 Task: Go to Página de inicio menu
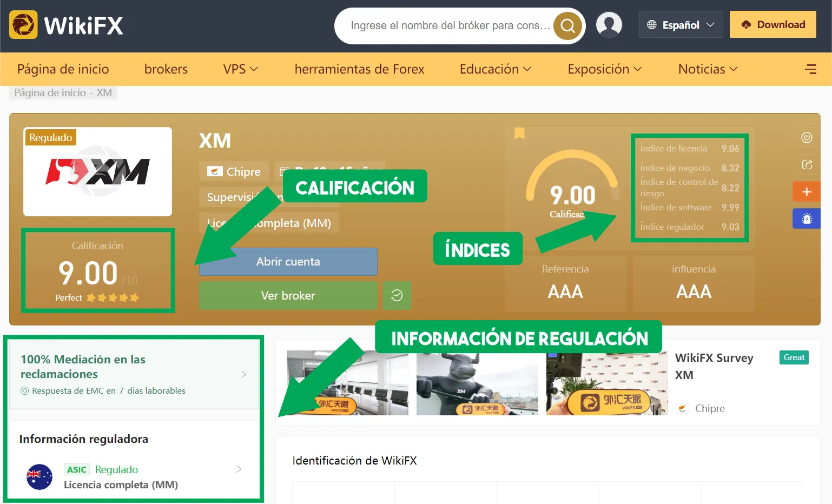click(x=63, y=69)
